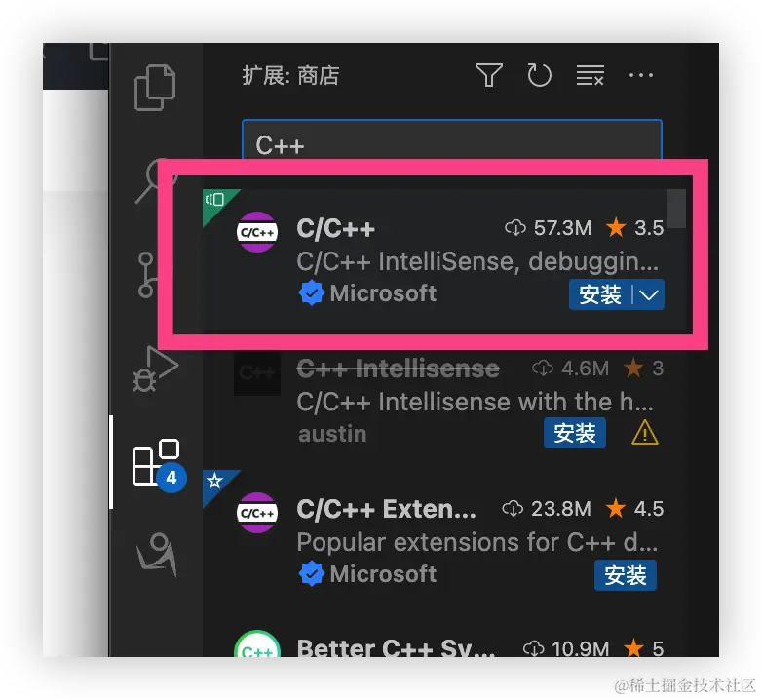Click the extensions list scrollbar thumb
762x700 pixels.
(x=676, y=209)
